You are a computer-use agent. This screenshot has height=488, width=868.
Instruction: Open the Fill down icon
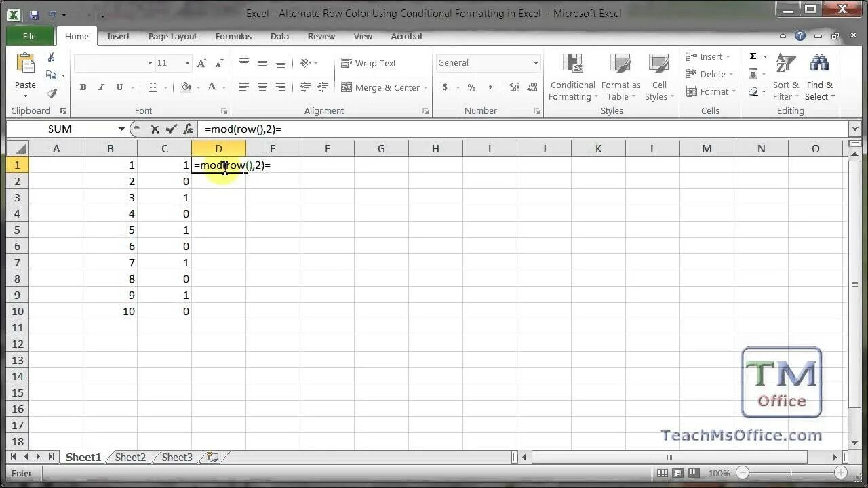pyautogui.click(x=753, y=75)
